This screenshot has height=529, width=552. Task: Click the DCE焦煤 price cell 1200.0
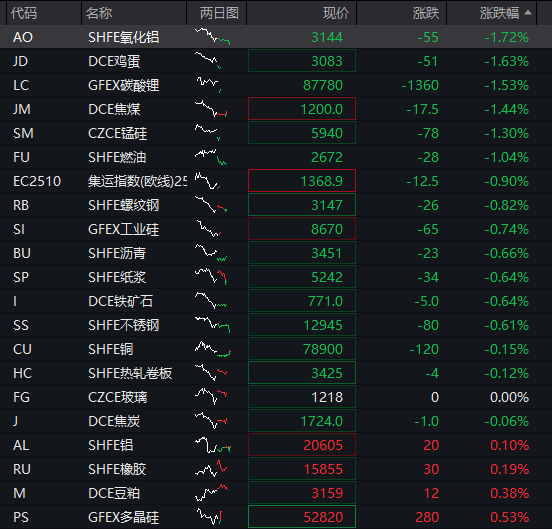pyautogui.click(x=302, y=109)
